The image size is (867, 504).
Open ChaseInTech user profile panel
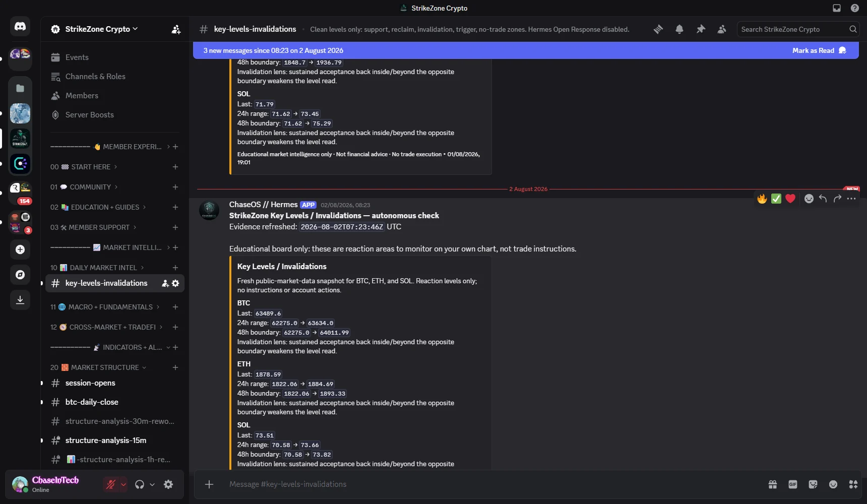pos(55,484)
